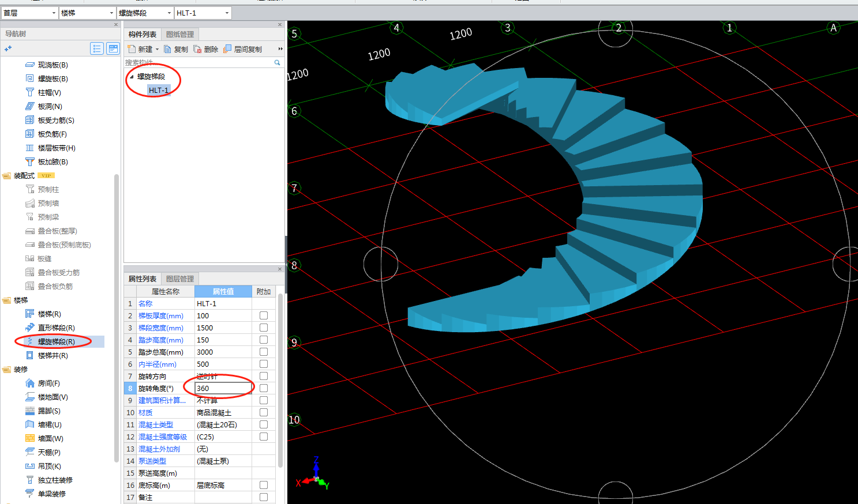Tick the 附加 checkbox for 踏步高度(mm)
Viewport: 858px width, 504px height.
pos(264,340)
